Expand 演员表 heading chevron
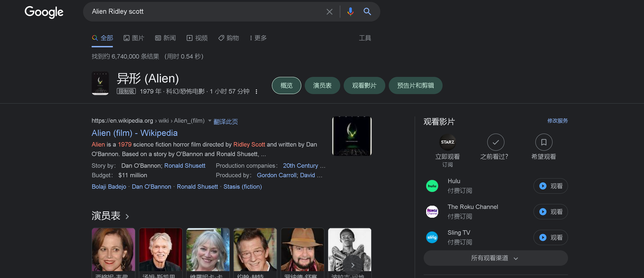 pos(127,216)
